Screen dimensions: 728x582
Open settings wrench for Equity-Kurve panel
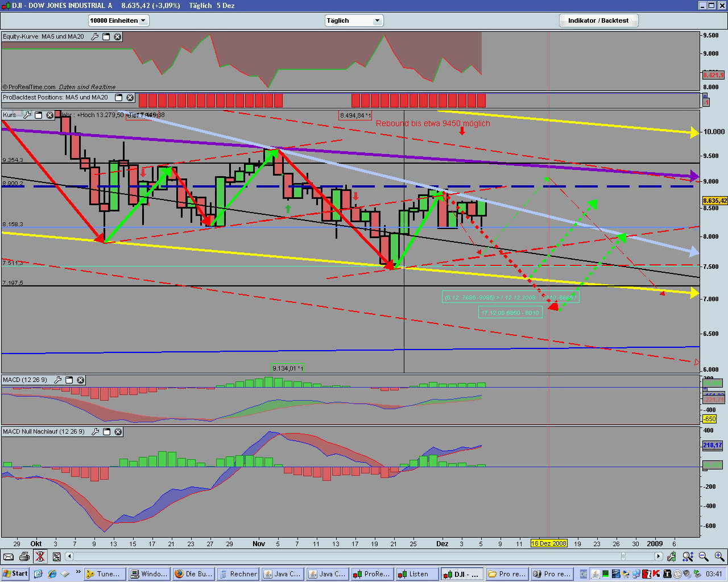[x=95, y=36]
